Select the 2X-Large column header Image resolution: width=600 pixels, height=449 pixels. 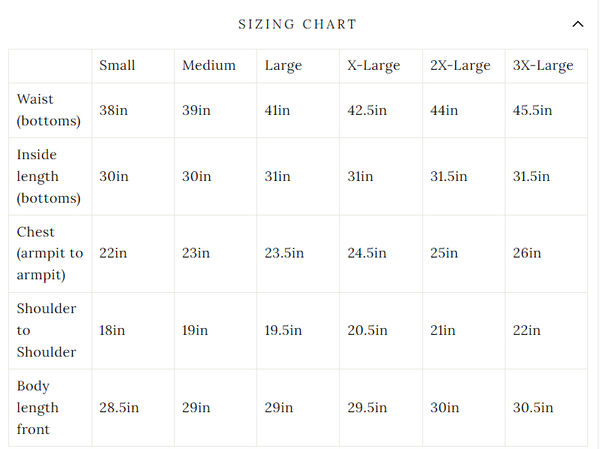click(460, 66)
